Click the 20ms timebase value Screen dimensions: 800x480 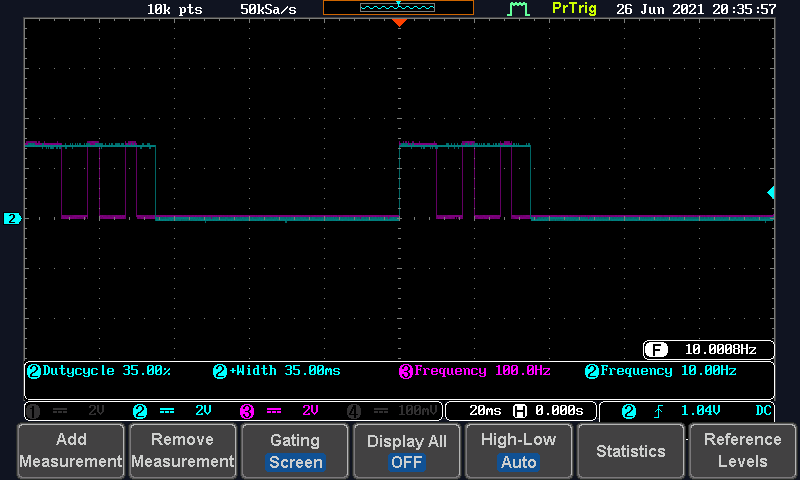pos(485,411)
